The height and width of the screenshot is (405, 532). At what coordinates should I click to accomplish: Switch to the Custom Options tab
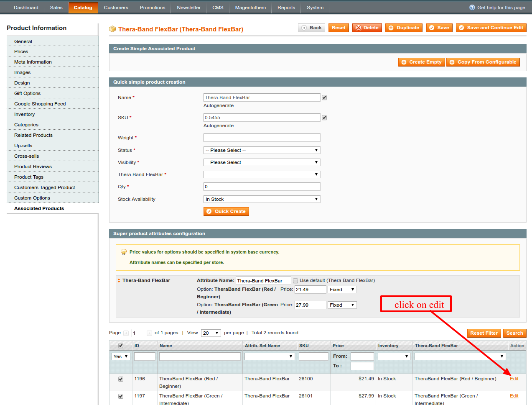[53, 198]
